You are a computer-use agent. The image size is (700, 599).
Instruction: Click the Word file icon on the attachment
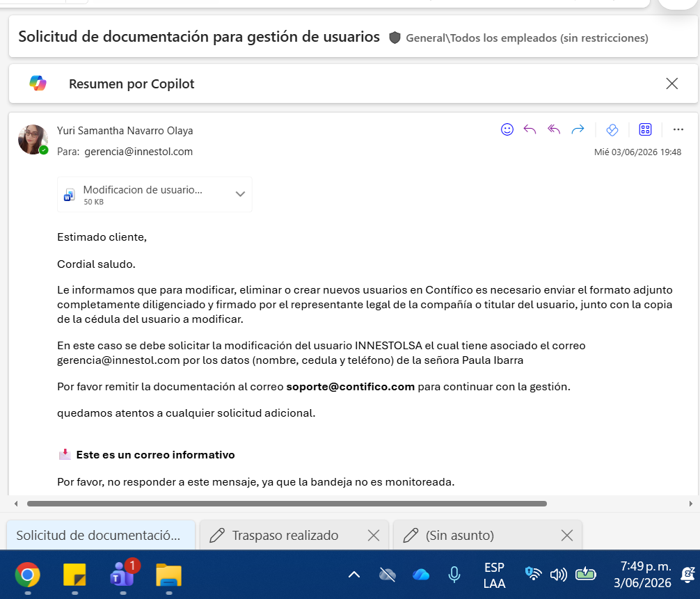coord(69,195)
